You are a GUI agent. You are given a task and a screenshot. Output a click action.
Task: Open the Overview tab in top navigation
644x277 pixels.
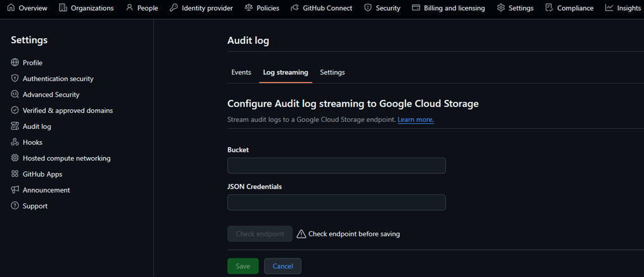pyautogui.click(x=27, y=8)
